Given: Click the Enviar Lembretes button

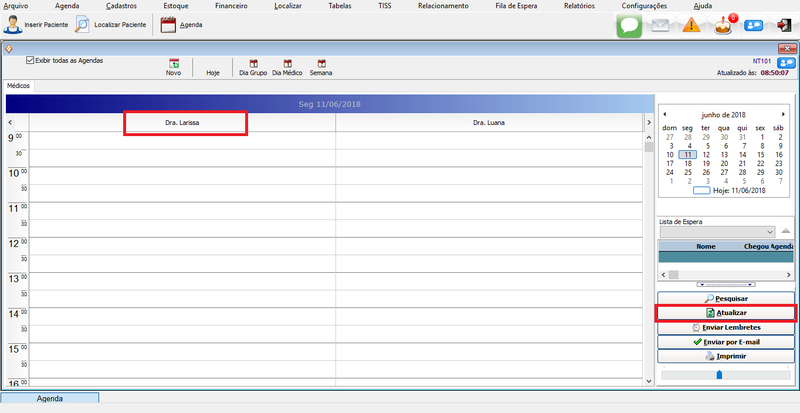Looking at the screenshot, I should (725, 328).
